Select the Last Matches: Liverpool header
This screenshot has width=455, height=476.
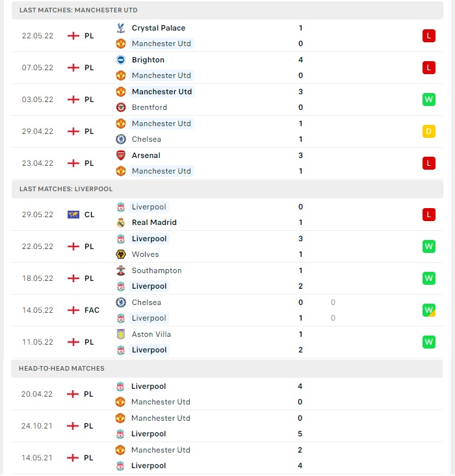(x=227, y=189)
